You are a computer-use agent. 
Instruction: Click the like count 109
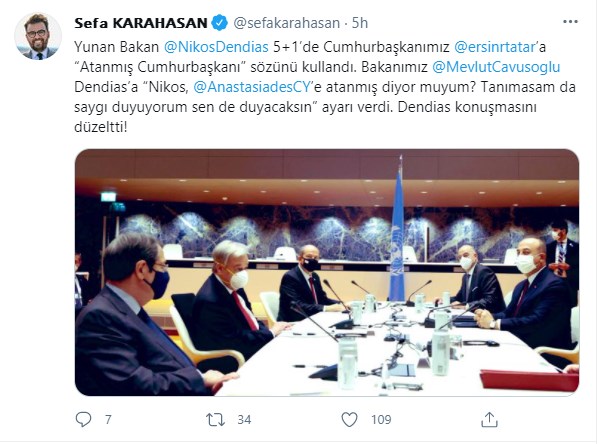pos(381,420)
